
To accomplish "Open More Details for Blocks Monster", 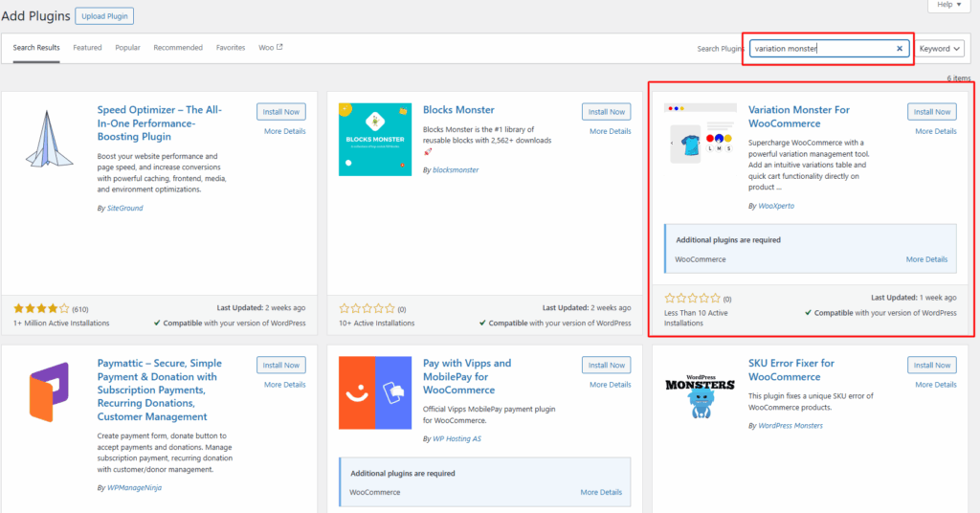I will (x=610, y=131).
